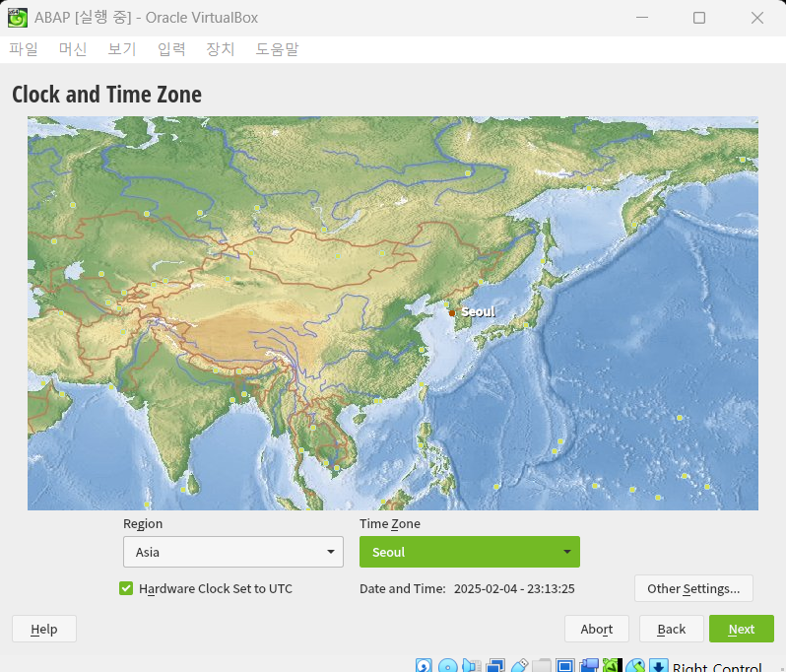
Task: Open the Region dropdown showing Asia
Action: tap(233, 552)
